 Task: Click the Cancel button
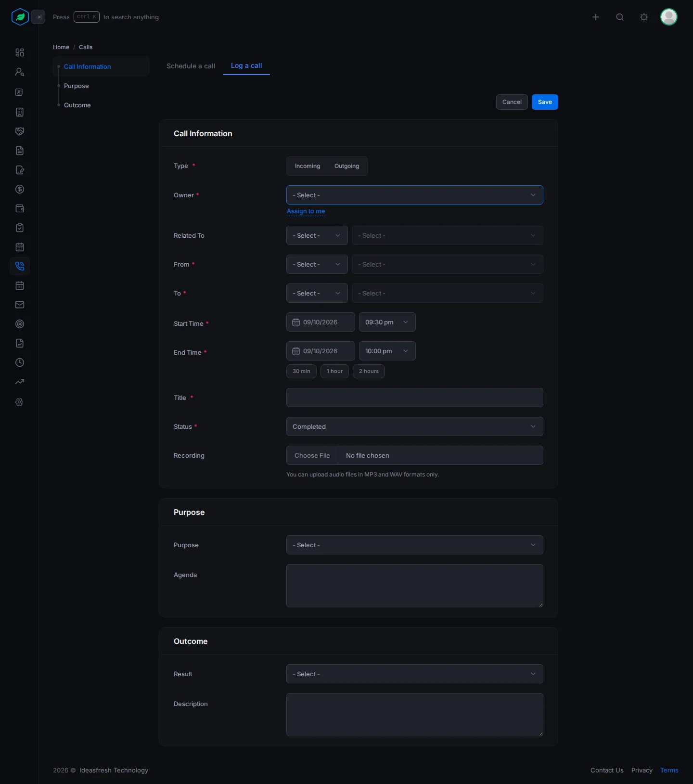coord(512,102)
